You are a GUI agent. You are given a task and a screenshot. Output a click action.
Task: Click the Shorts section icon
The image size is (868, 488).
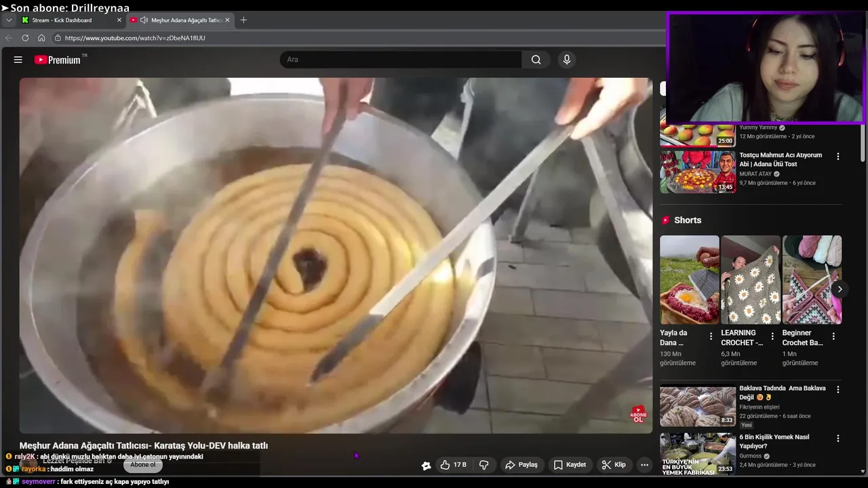[x=665, y=220]
